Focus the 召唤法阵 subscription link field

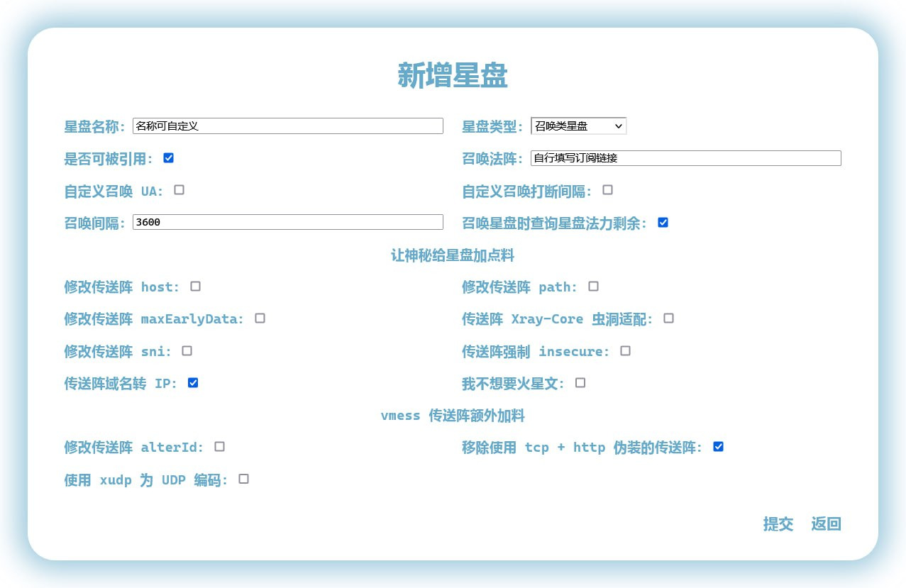pyautogui.click(x=685, y=158)
